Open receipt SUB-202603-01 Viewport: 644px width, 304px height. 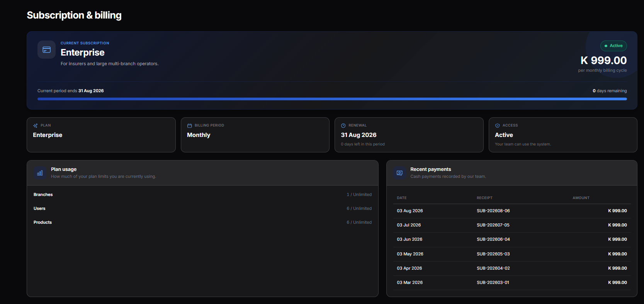coord(493,282)
